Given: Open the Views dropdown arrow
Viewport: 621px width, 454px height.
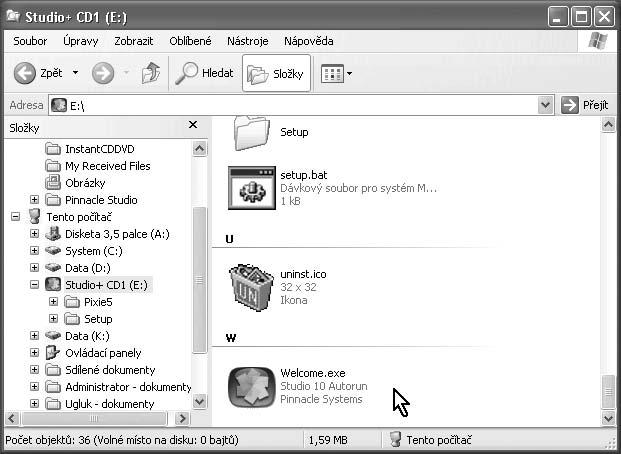Looking at the screenshot, I should (349, 74).
